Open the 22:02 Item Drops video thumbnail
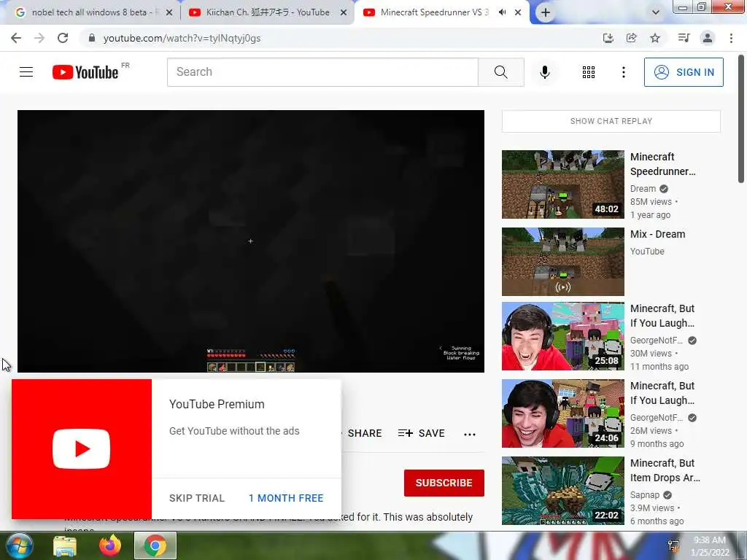This screenshot has width=747, height=560. pos(563,491)
